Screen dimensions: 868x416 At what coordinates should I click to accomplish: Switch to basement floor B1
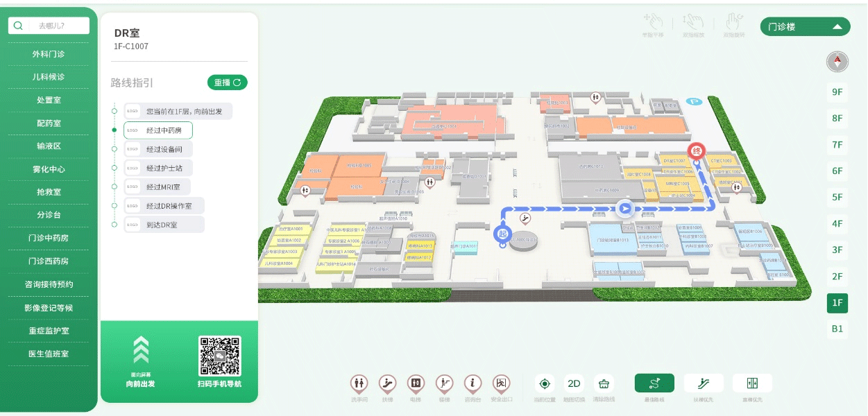837,329
